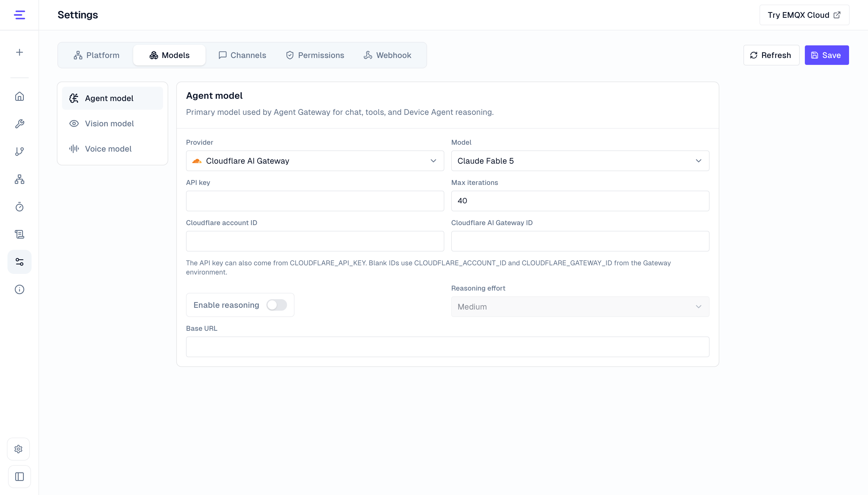Select Vision model in side list
Screen dimensions: 868x495
click(x=112, y=123)
